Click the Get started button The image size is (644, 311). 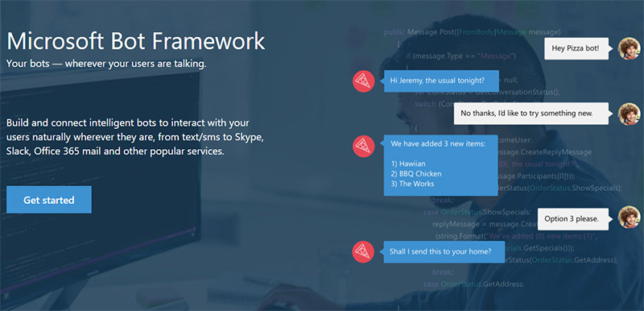point(49,200)
